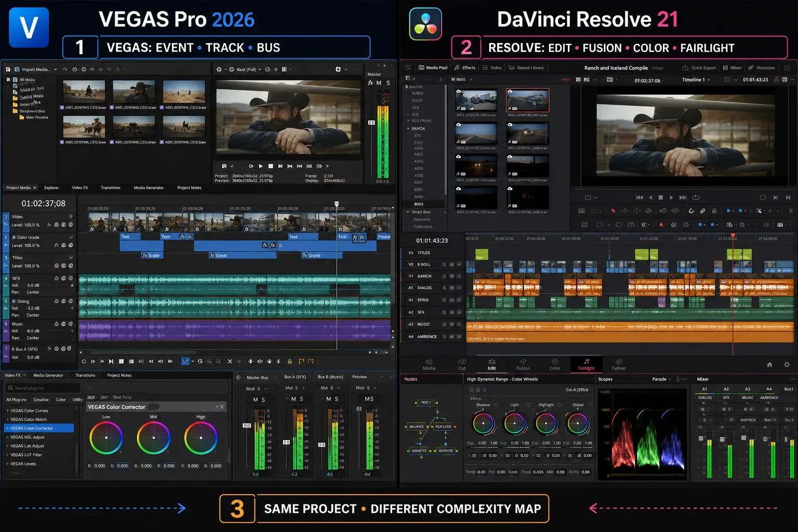Jump to last frame in Resolve viewer
Image resolution: width=798 pixels, height=532 pixels.
tap(683, 197)
